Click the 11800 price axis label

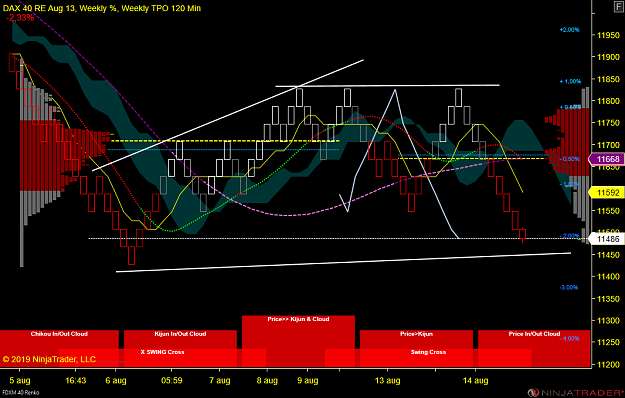point(608,101)
